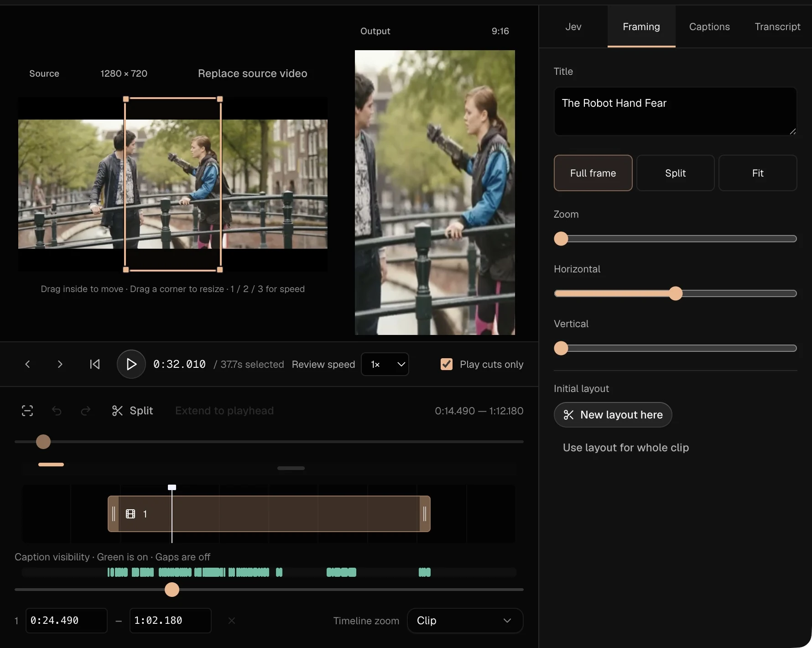
Task: Click the clip start time 0:24.490 field
Action: [67, 621]
